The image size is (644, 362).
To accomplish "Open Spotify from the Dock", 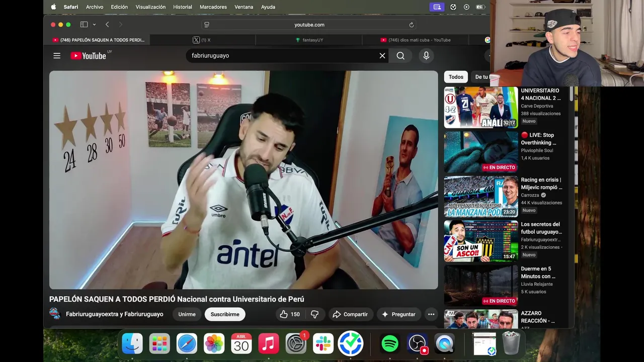I will (390, 344).
